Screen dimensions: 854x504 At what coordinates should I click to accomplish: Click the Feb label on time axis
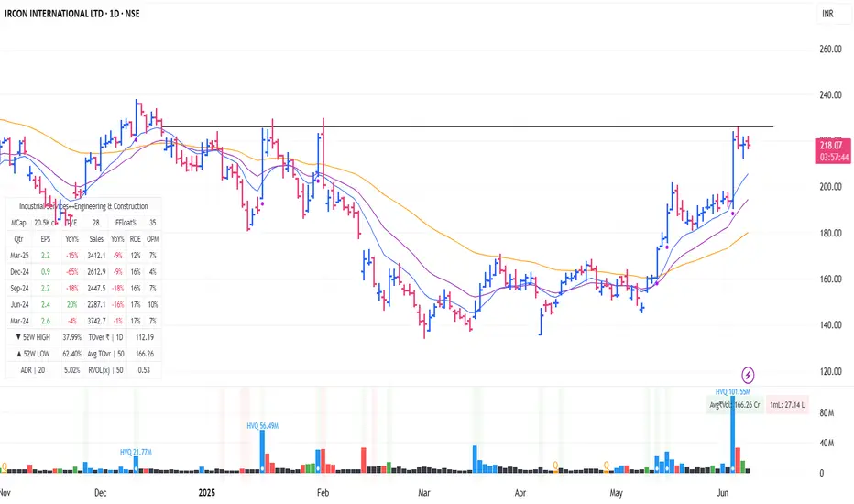pos(323,493)
